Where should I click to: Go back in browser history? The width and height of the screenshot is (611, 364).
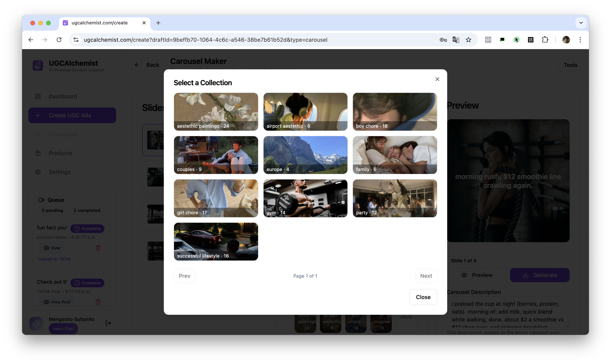[x=31, y=40]
